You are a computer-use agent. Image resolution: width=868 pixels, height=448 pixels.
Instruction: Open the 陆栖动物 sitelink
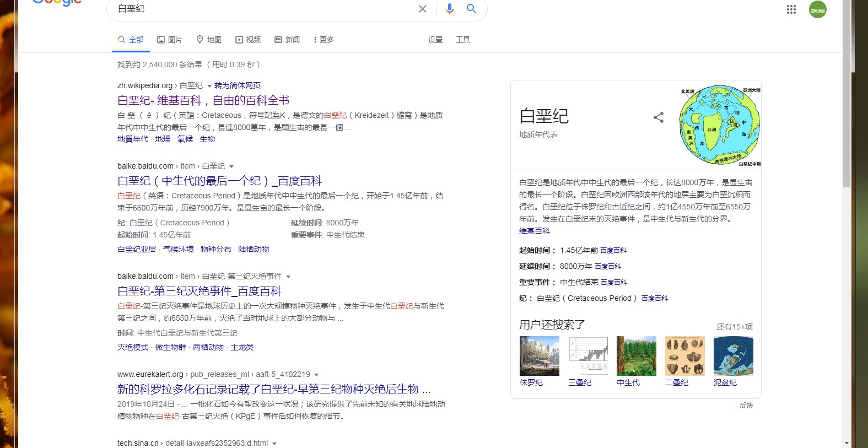(254, 249)
